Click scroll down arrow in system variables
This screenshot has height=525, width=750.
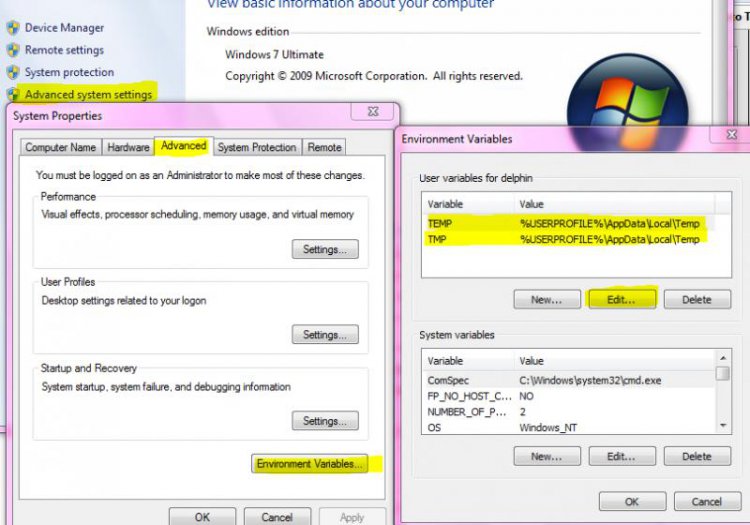[x=723, y=426]
